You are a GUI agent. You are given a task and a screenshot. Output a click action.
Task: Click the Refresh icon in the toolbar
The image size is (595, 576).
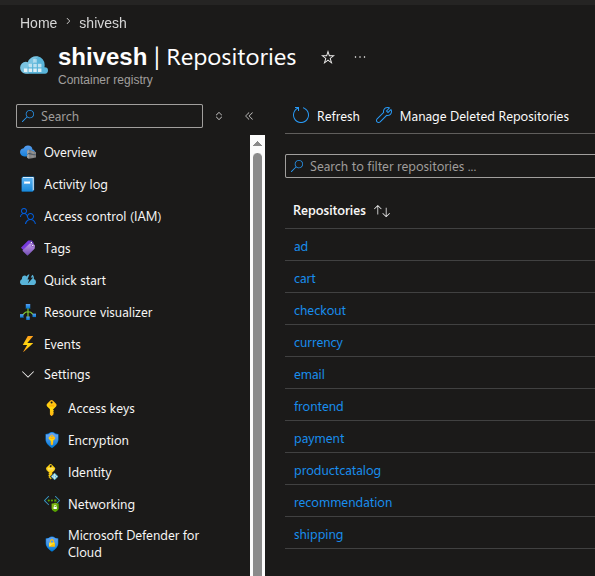click(x=301, y=115)
